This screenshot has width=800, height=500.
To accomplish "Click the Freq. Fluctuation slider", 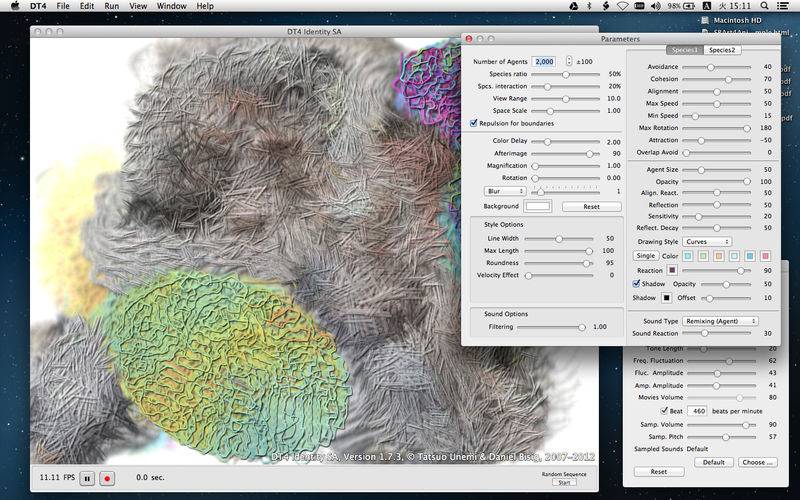I will tap(721, 361).
